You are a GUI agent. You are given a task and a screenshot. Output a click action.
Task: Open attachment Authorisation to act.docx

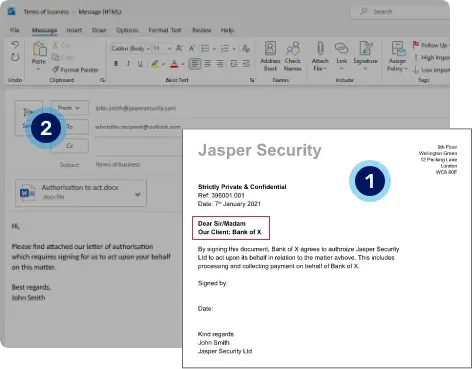pos(81,192)
